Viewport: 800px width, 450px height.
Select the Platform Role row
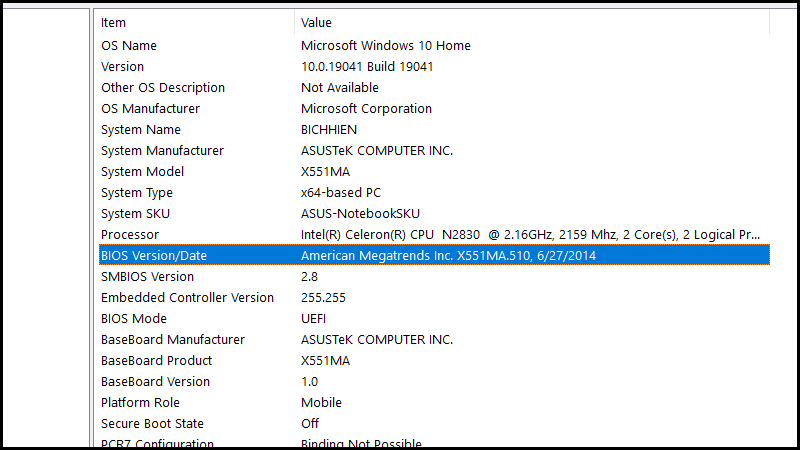140,402
